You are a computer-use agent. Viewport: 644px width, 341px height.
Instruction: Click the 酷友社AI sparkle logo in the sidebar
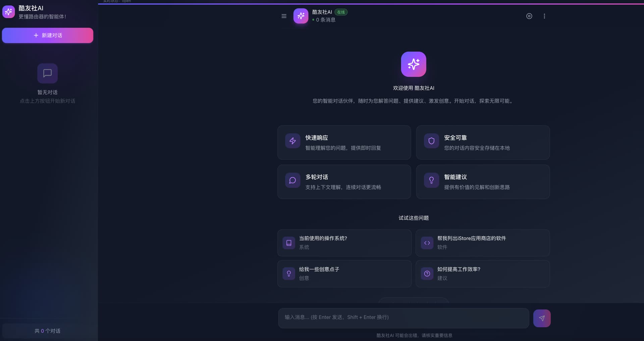pyautogui.click(x=9, y=12)
